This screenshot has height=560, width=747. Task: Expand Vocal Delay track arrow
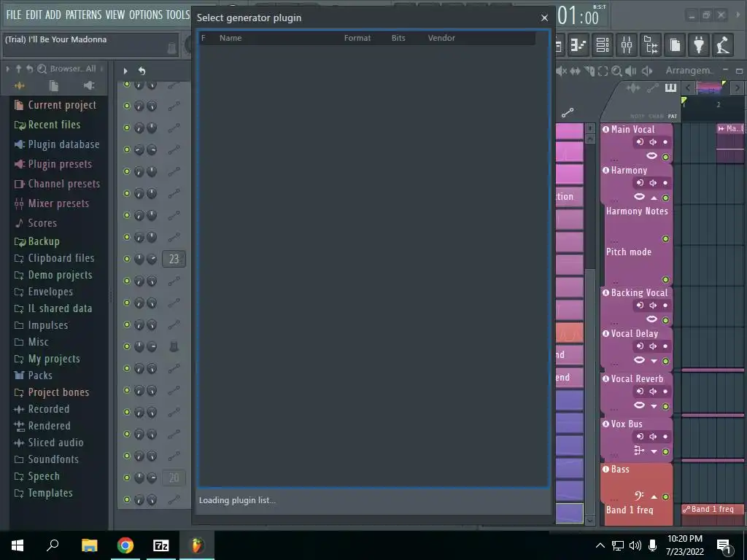coord(654,361)
